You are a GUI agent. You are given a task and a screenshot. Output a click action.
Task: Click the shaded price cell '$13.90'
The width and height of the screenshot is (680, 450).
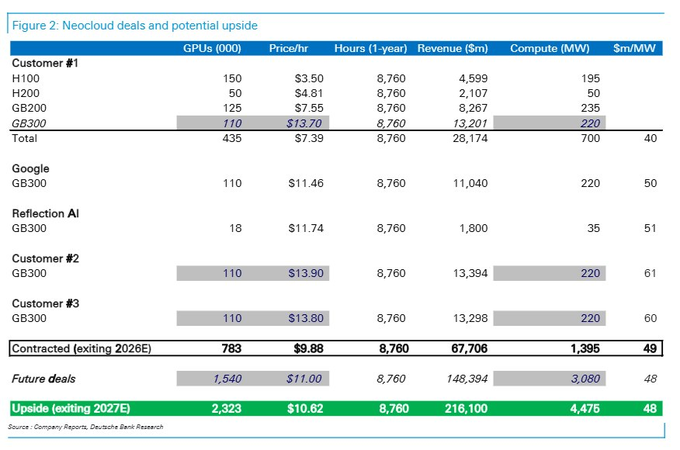click(306, 274)
